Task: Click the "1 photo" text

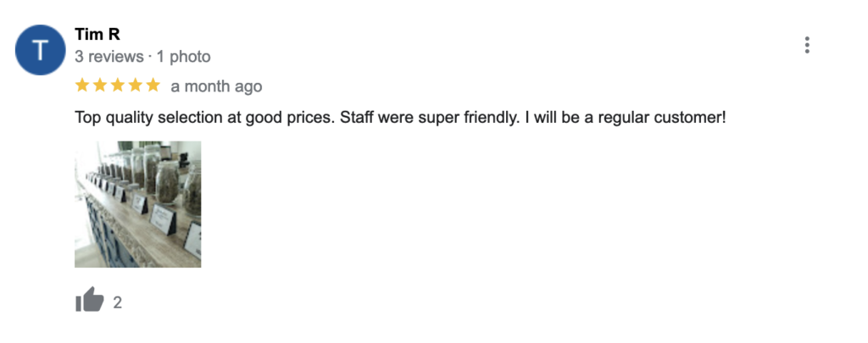Action: [183, 57]
